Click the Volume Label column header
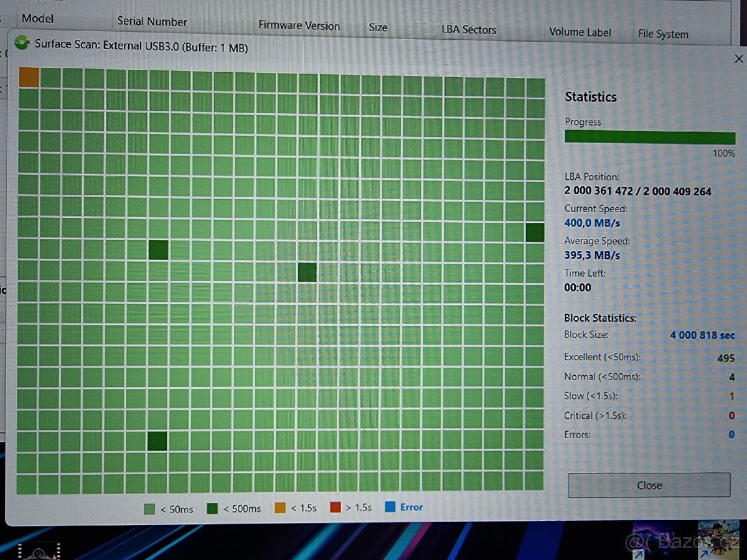 (x=580, y=32)
